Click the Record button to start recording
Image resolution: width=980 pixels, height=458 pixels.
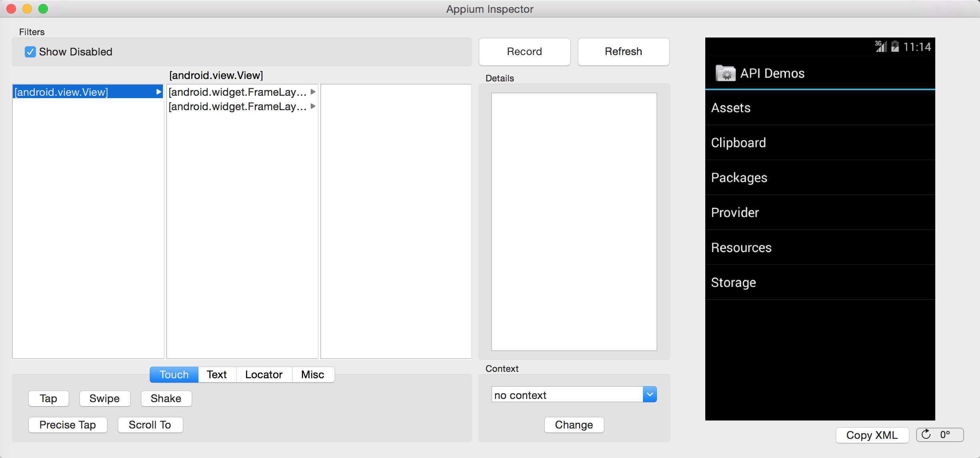point(524,52)
